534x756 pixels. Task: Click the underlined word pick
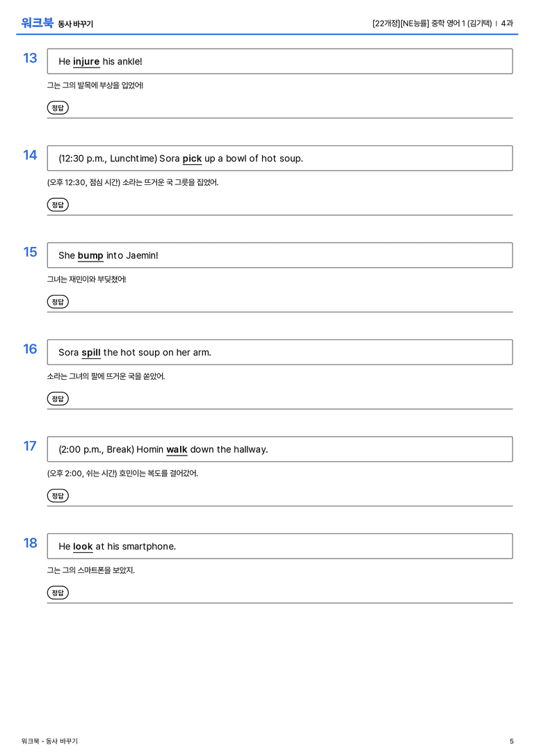click(x=192, y=159)
